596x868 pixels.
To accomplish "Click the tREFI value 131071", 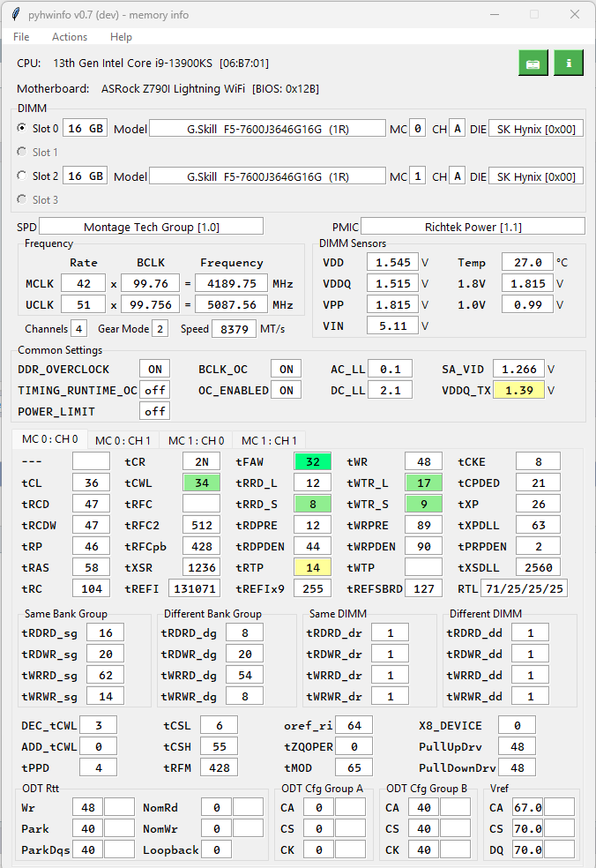I will pos(194,588).
